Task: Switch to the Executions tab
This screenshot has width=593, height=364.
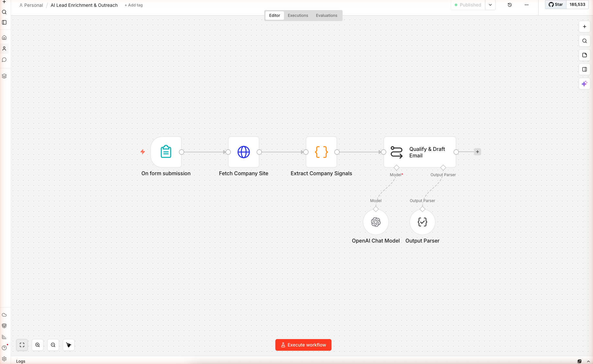Action: click(298, 16)
